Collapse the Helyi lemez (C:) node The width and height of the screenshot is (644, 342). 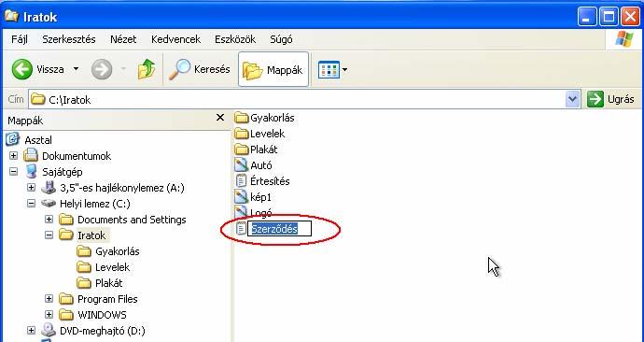(31, 204)
